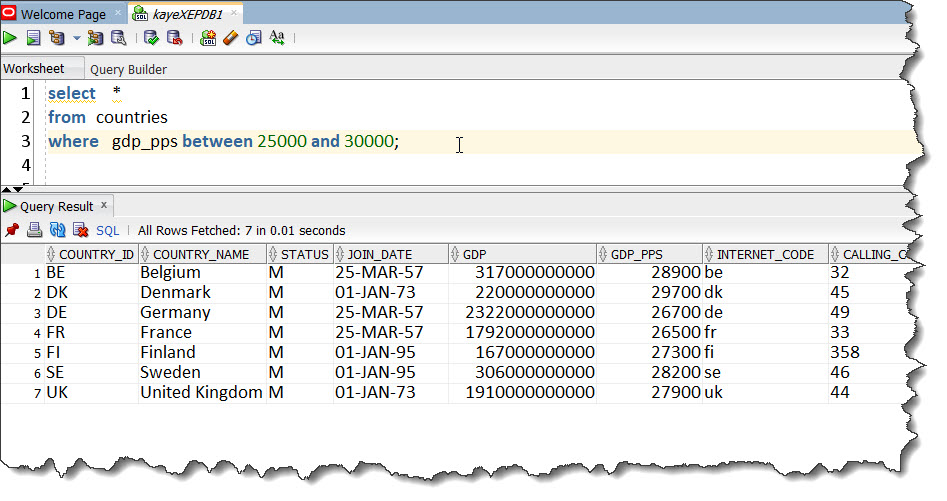The height and width of the screenshot is (501, 947).
Task: Sort by the INTERNET_CODE column header
Action: coord(765,255)
